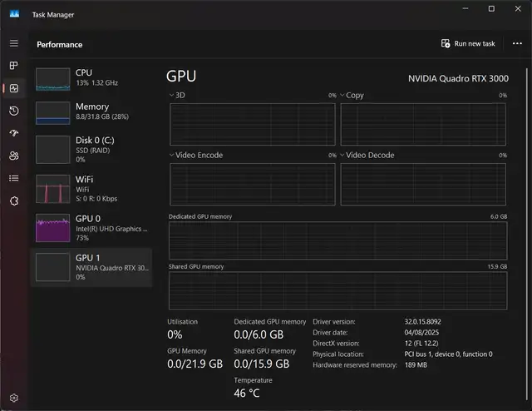Screen dimensions: 532x411
Task: Open the three-dot more options menu
Action: pos(517,43)
